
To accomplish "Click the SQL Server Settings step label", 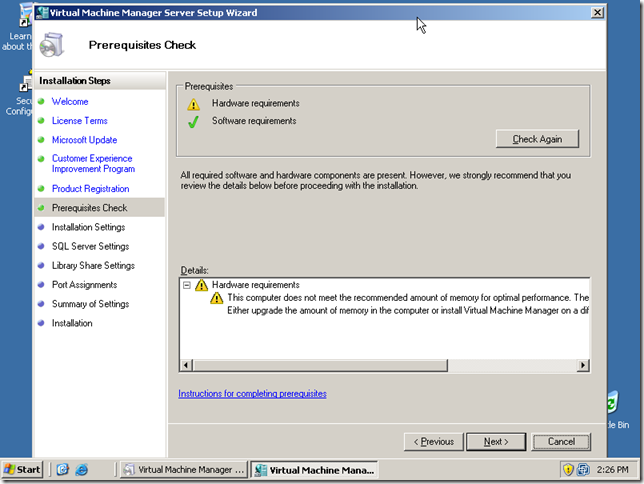I will tap(90, 247).
